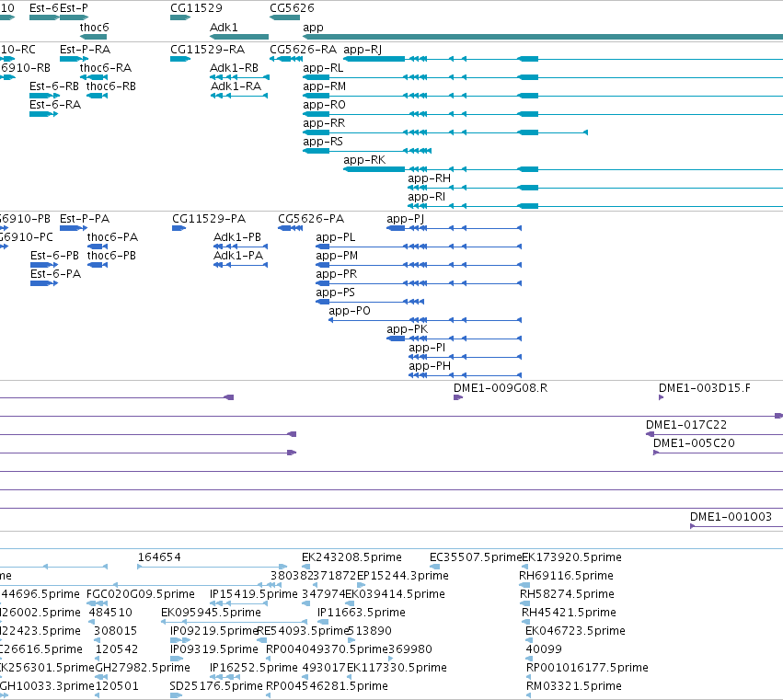783x700 pixels.
Task: Select the Est-6-RA transcript label
Action: [55, 105]
